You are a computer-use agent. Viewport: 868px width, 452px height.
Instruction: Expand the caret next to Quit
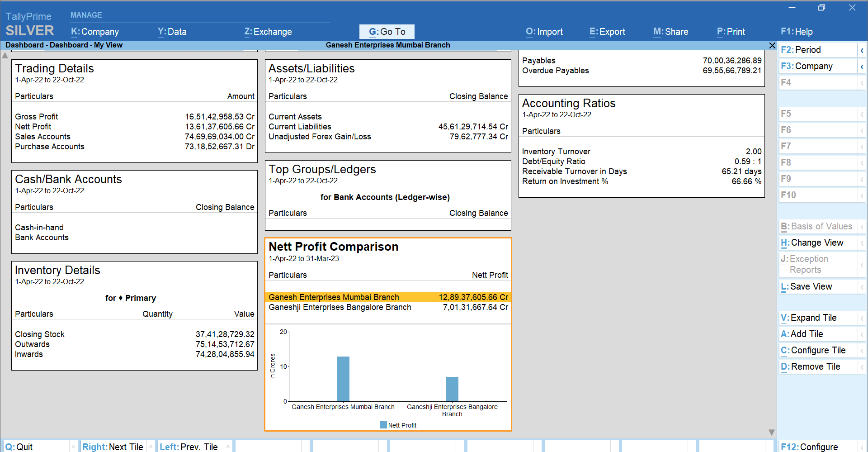73,447
